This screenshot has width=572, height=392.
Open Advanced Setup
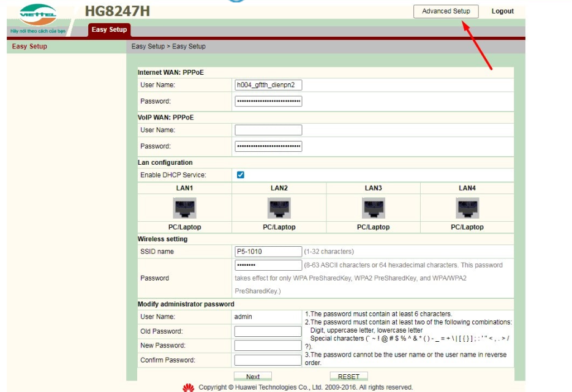(x=446, y=11)
